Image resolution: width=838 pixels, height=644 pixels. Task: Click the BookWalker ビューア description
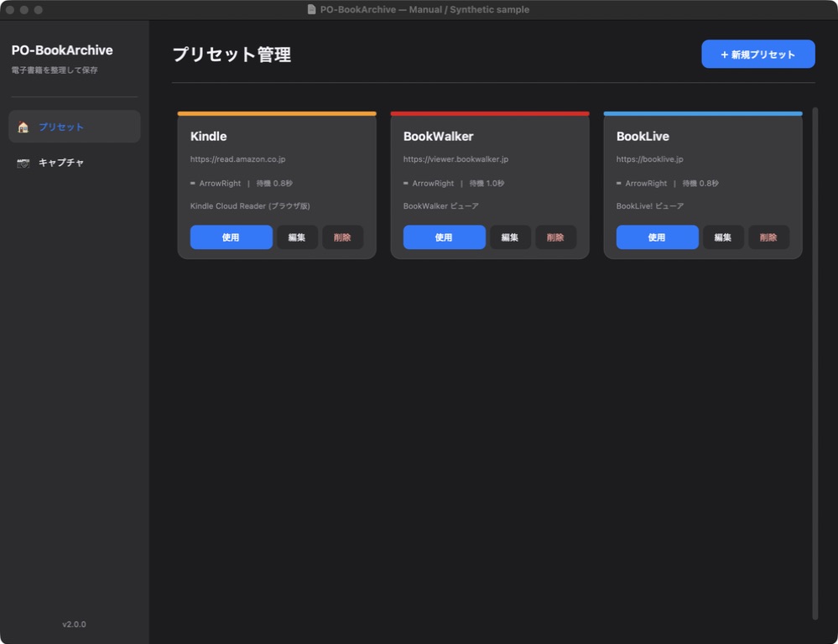(441, 205)
